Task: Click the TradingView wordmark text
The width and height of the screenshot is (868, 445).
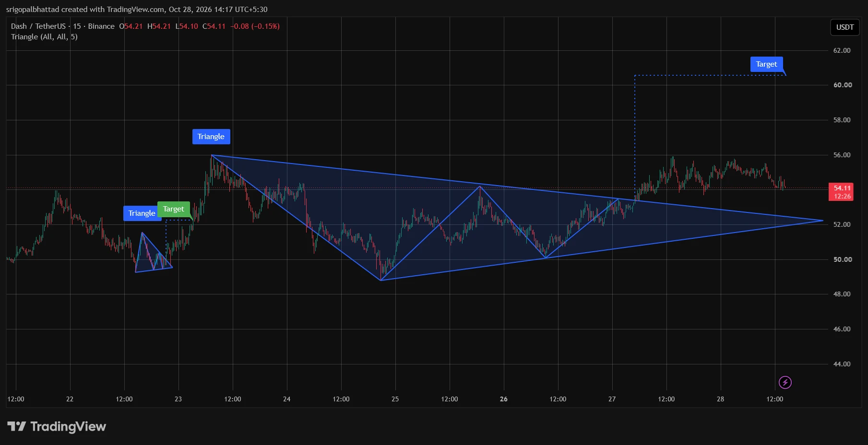Action: (x=68, y=426)
